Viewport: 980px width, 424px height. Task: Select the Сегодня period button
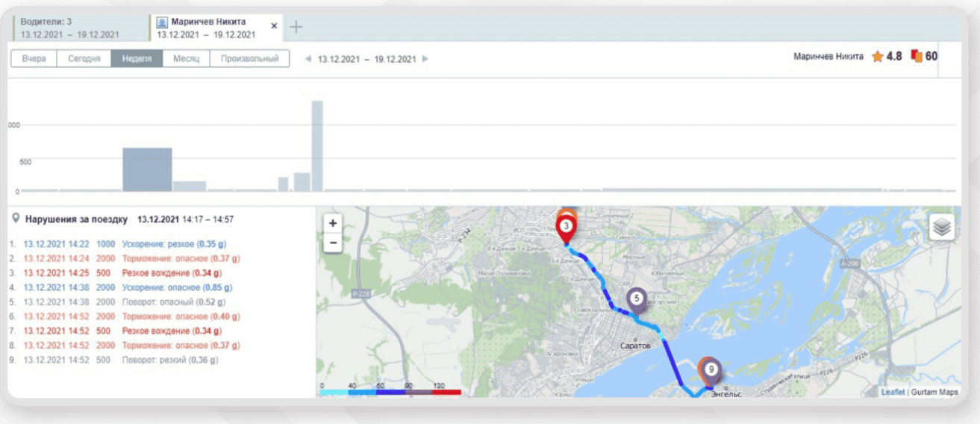click(84, 59)
